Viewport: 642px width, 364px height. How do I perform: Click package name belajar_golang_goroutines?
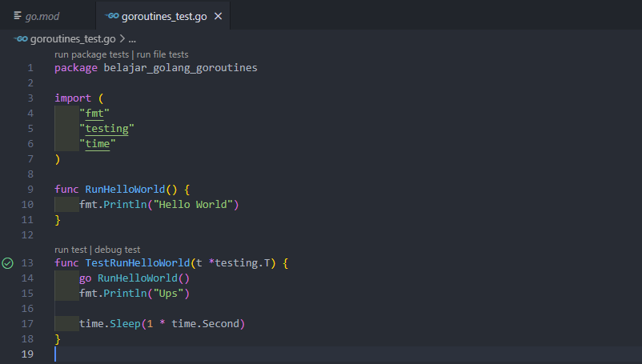tap(181, 68)
